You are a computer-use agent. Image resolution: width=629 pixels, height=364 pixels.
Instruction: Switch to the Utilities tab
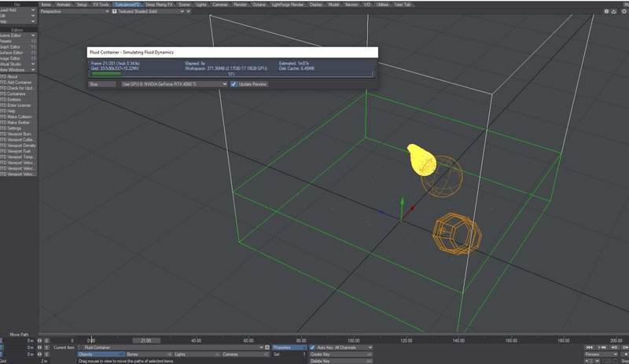click(x=382, y=5)
